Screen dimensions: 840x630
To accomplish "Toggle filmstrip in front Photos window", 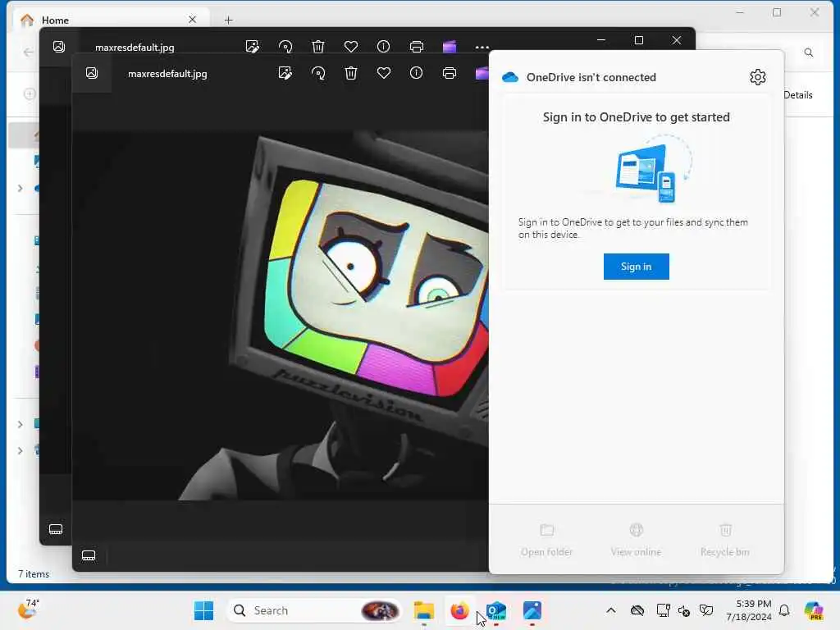I will pyautogui.click(x=89, y=555).
